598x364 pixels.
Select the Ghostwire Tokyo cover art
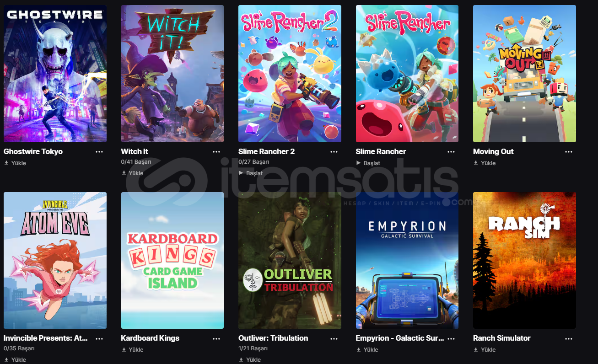tap(55, 74)
